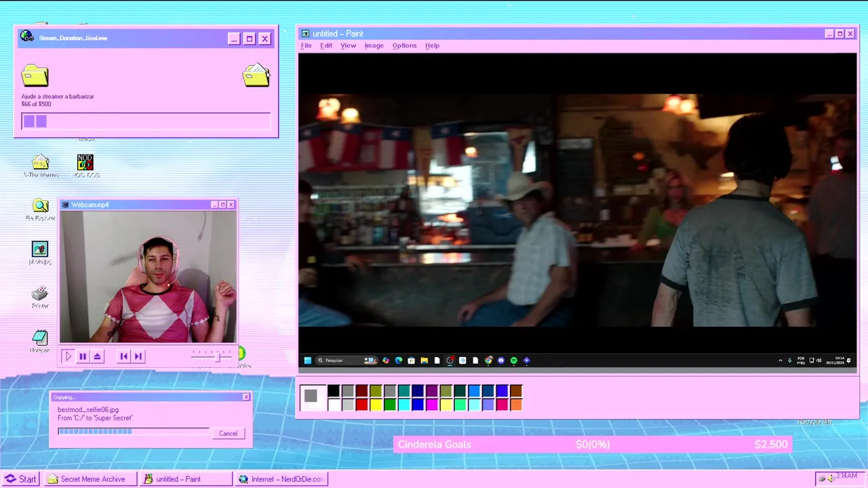Viewport: 868px width, 488px height.
Task: Click the closed folder in donation window
Action: (35, 75)
